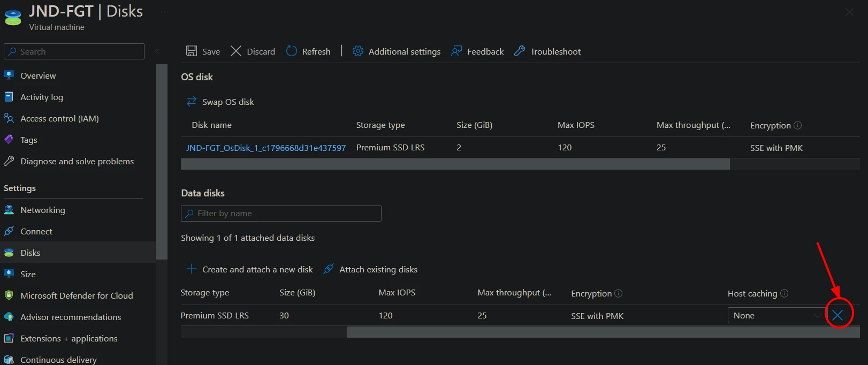This screenshot has width=868, height=365.
Task: Click the plus icon for new disk
Action: pyautogui.click(x=192, y=269)
